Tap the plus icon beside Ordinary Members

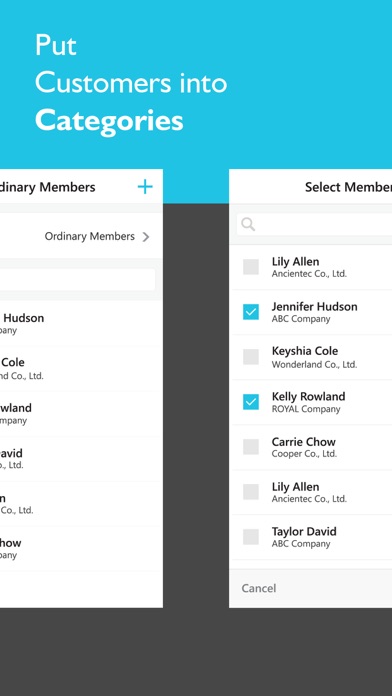[x=145, y=187]
